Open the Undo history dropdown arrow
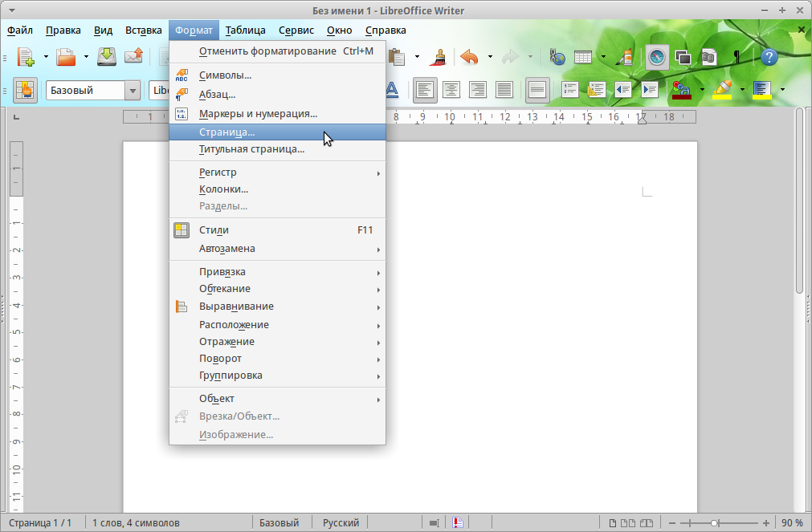The image size is (812, 532). [490, 56]
